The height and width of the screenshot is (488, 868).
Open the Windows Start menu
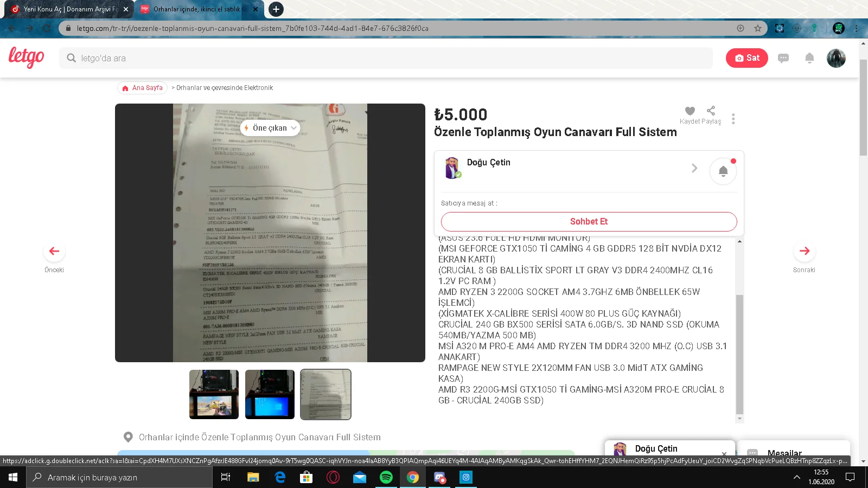[x=13, y=477]
